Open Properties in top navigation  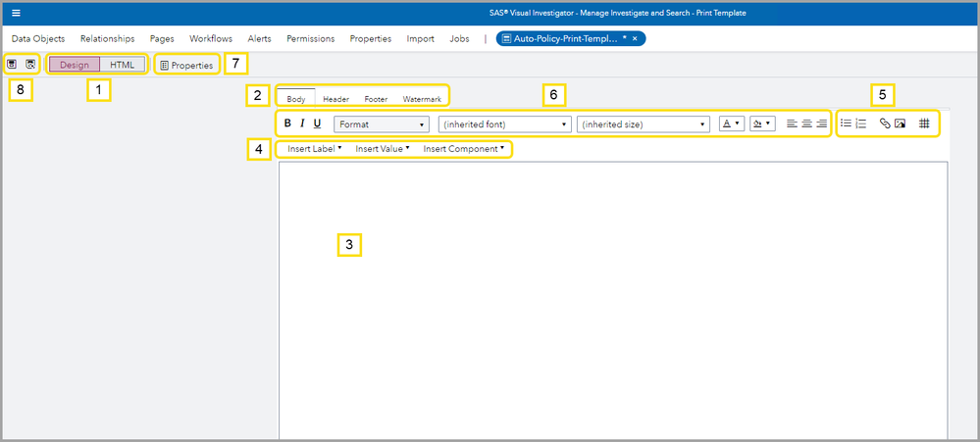pyautogui.click(x=371, y=38)
